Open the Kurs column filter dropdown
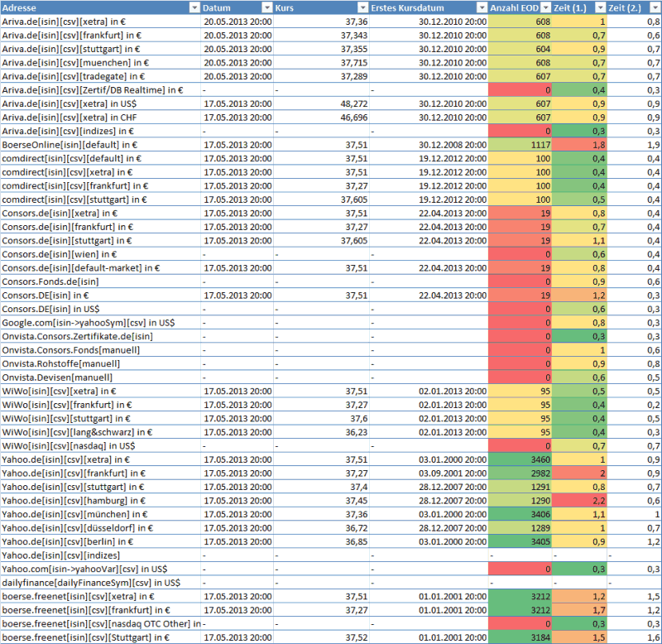 tap(362, 7)
